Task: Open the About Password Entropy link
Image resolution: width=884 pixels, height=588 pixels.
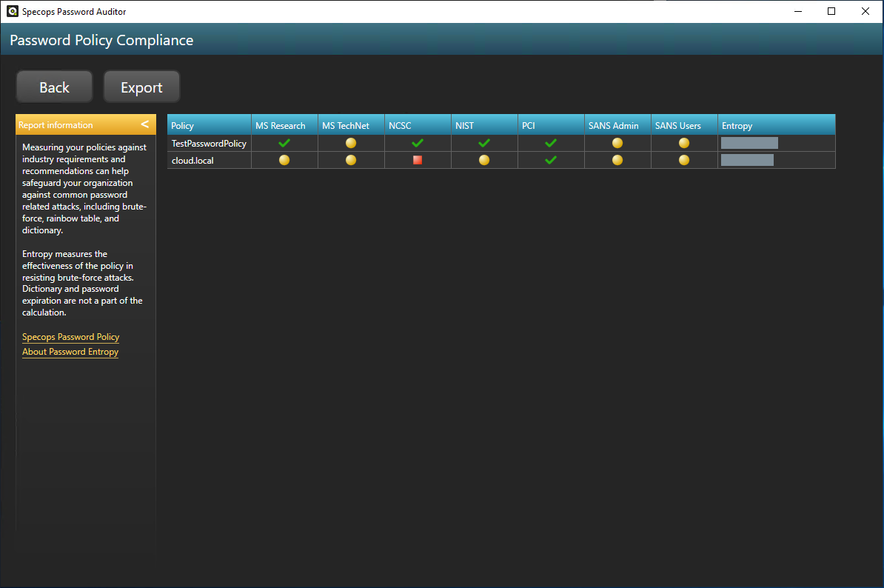Action: tap(70, 352)
